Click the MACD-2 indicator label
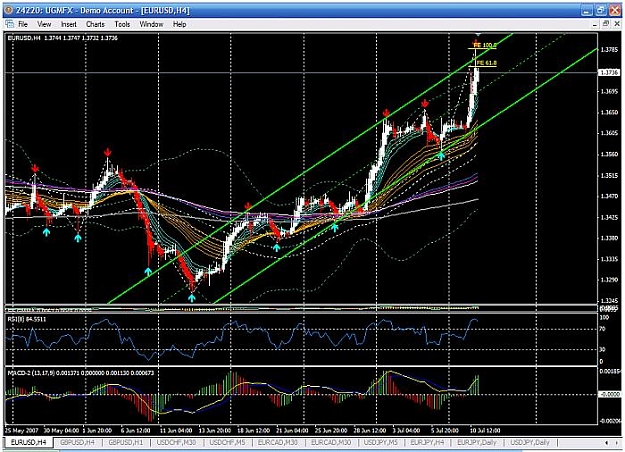Viewport: 625px width, 452px height. [x=81, y=373]
